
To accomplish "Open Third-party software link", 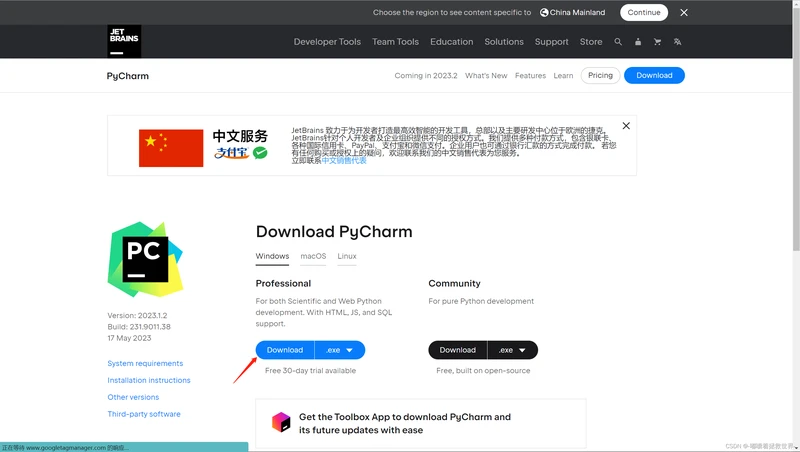I will (144, 414).
